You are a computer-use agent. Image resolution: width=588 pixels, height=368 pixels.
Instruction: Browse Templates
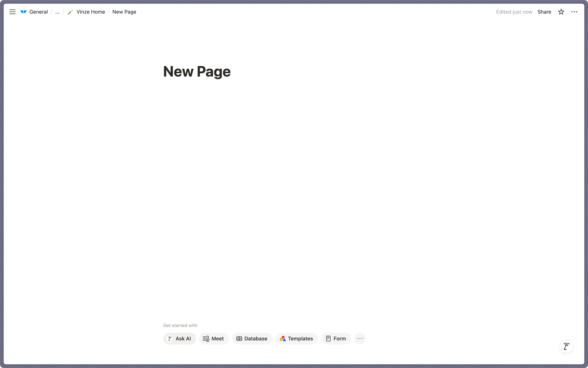pos(296,338)
